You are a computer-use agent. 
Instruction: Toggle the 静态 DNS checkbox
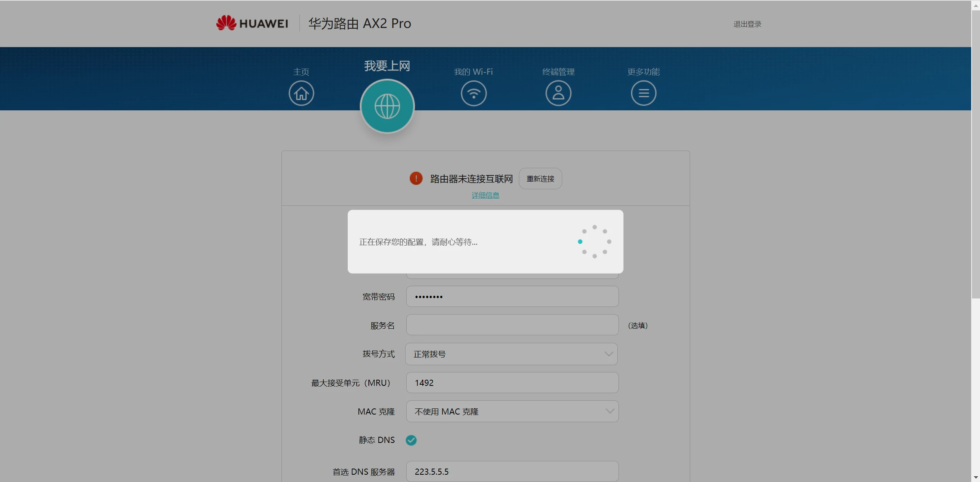411,440
